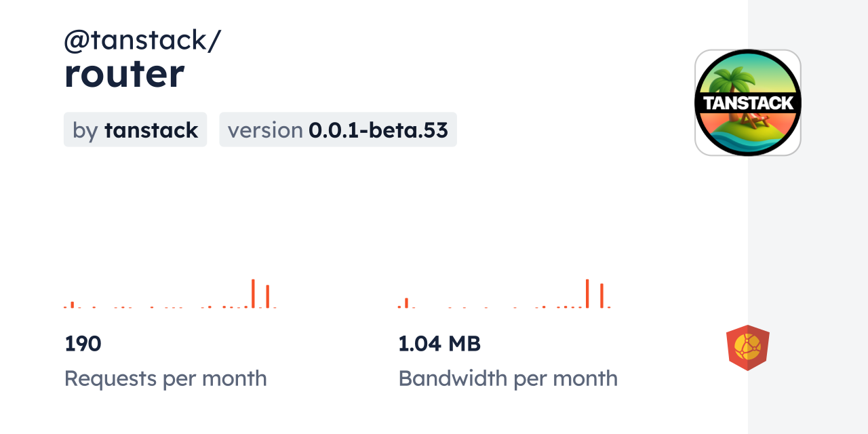Click the palm tree in the logo
The image size is (868, 434).
coord(738,79)
